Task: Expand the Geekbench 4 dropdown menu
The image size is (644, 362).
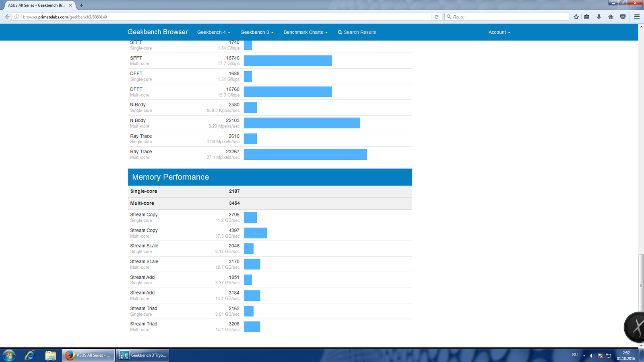Action: click(214, 32)
